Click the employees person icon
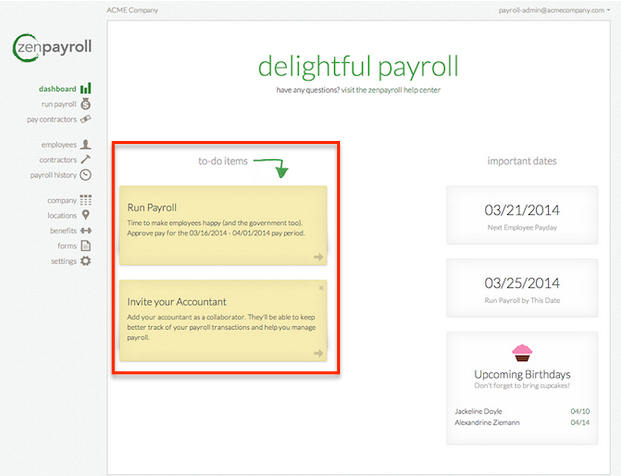The width and height of the screenshot is (621, 476). click(86, 144)
